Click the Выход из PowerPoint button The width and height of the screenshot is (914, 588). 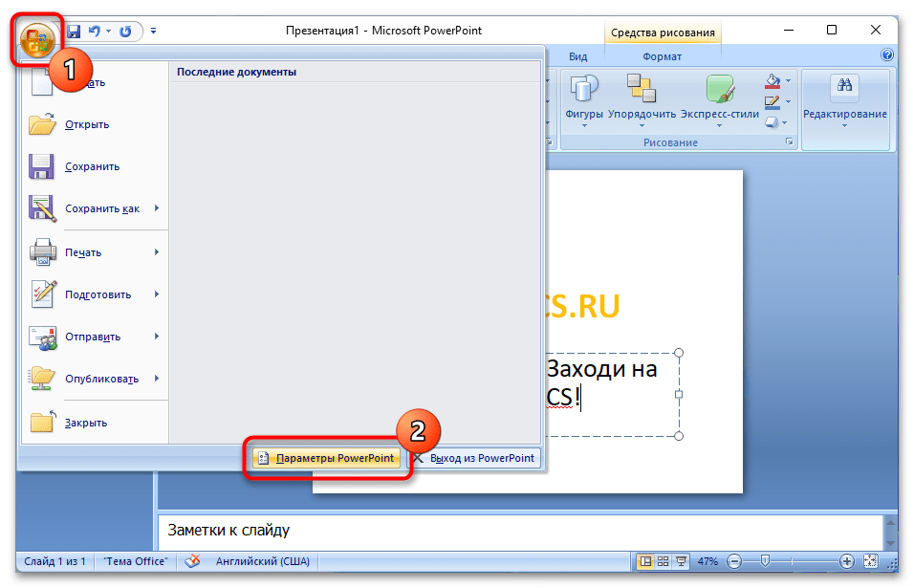(475, 459)
